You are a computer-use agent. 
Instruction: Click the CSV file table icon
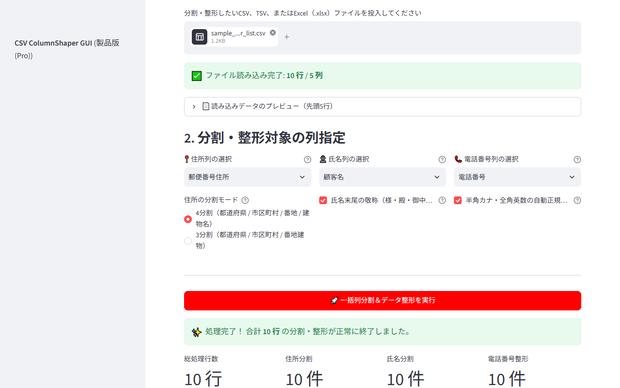[200, 37]
